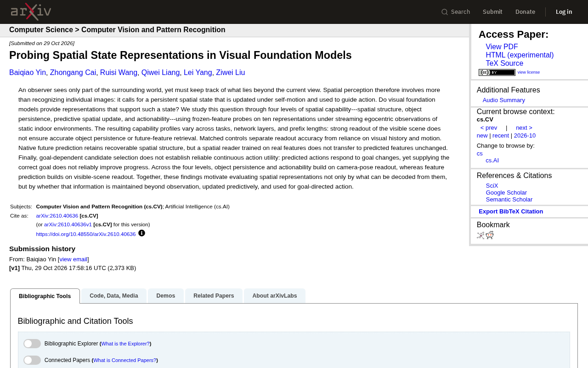Open the DOI link
The image size is (588, 368).
(x=86, y=234)
